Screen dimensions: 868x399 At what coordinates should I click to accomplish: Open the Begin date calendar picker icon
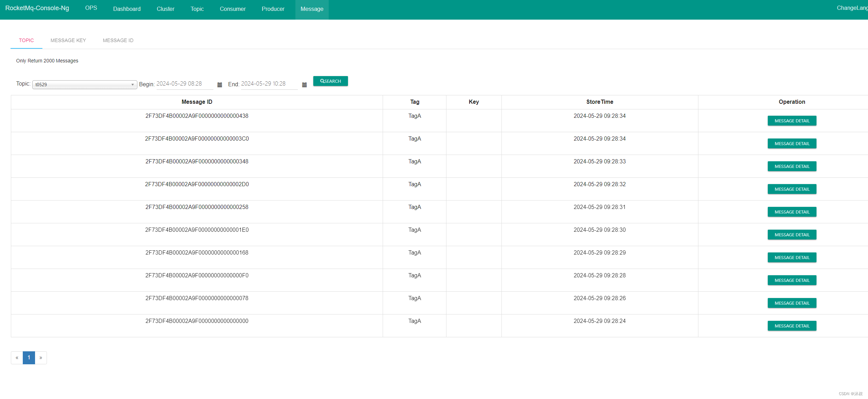(x=220, y=85)
